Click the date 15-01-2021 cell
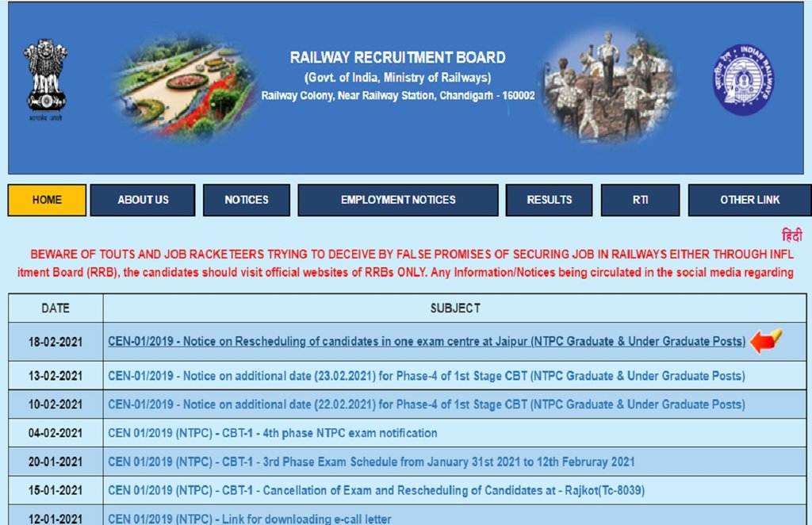 pyautogui.click(x=56, y=490)
